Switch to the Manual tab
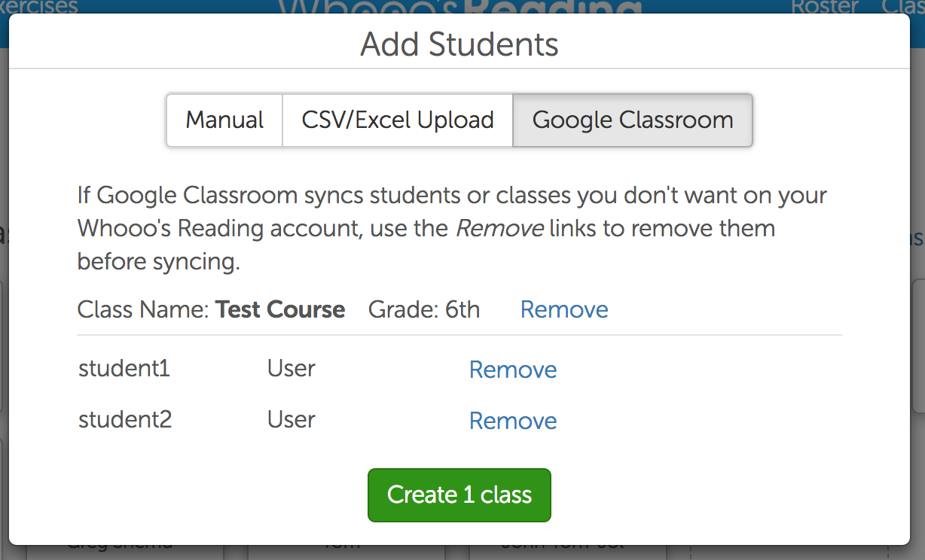 224,120
